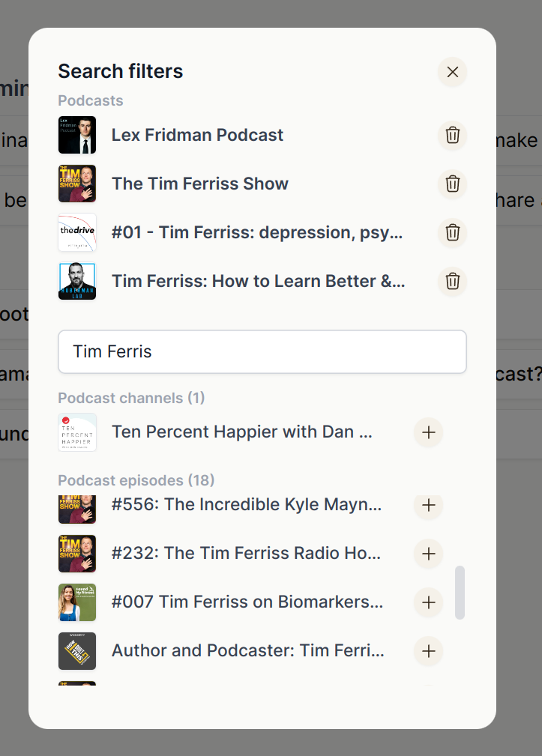
Task: Delete 'Tim Ferriss: How to Learn Better' filter
Action: (452, 281)
